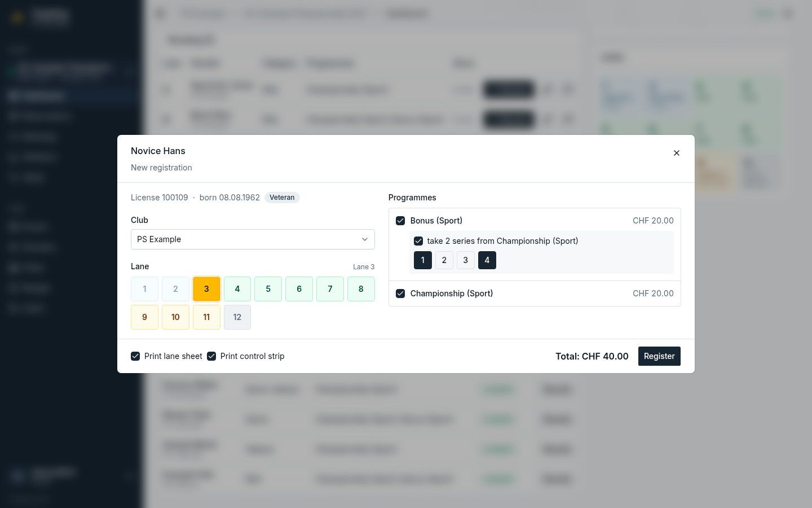The width and height of the screenshot is (812, 508).
Task: Pick lane 5
Action: click(268, 289)
